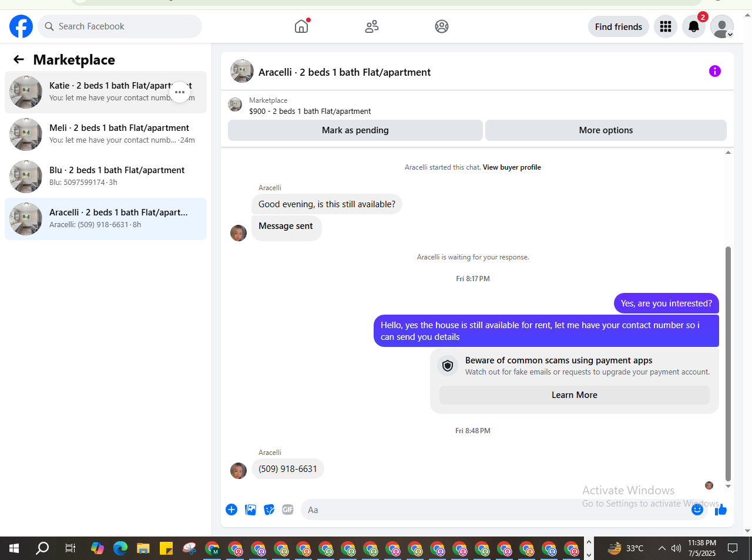
Task: Click View buyer profile link
Action: pyautogui.click(x=512, y=167)
